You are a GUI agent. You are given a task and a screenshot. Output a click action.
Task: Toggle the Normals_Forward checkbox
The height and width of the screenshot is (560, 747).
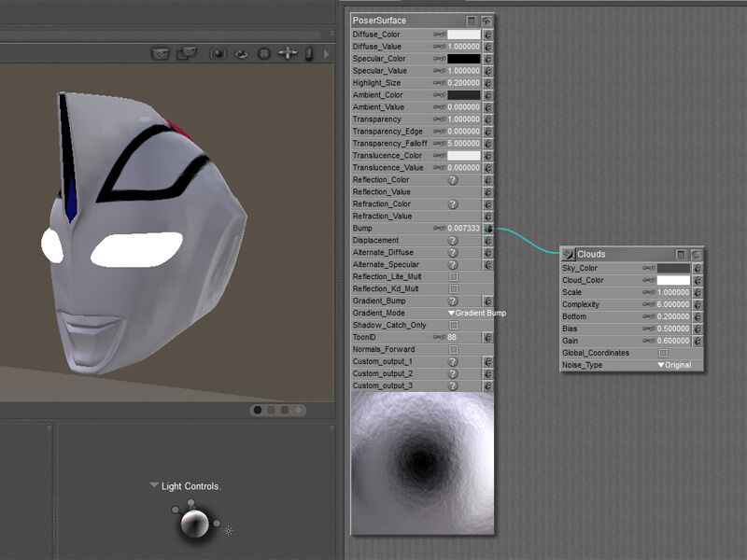tap(454, 350)
